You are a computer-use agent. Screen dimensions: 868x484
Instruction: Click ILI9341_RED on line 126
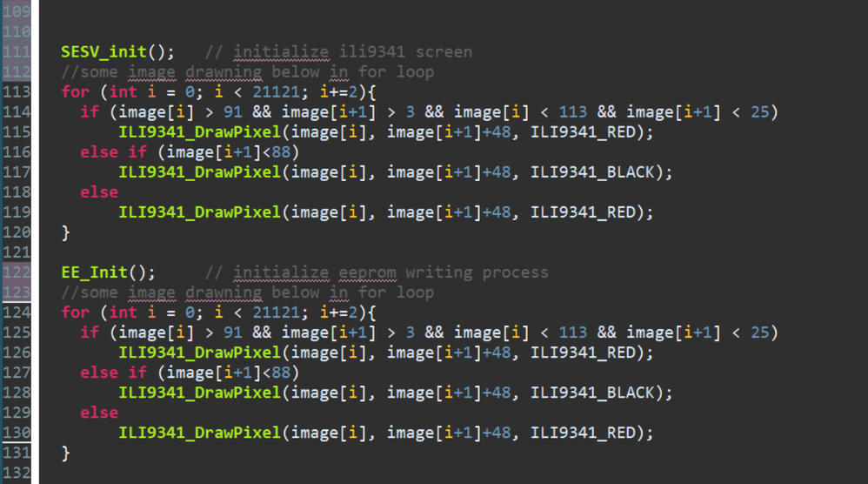pyautogui.click(x=583, y=353)
